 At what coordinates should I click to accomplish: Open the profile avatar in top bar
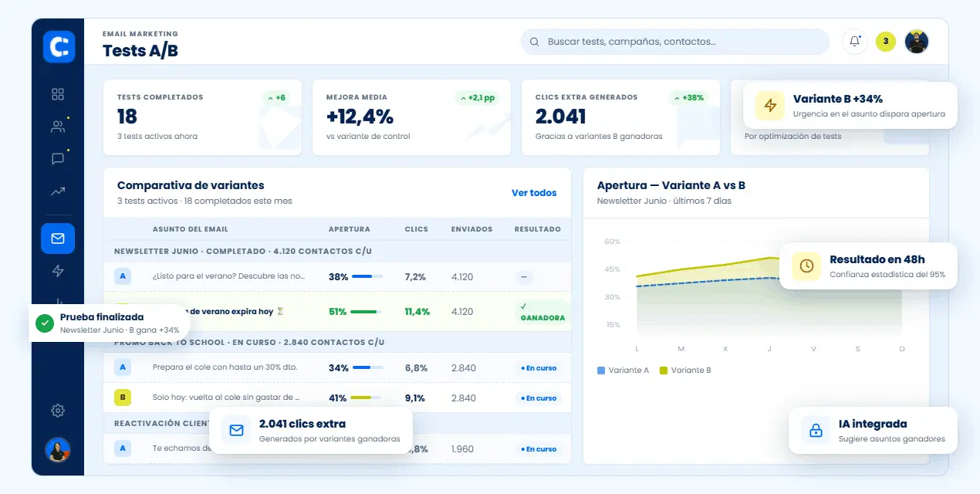click(916, 42)
